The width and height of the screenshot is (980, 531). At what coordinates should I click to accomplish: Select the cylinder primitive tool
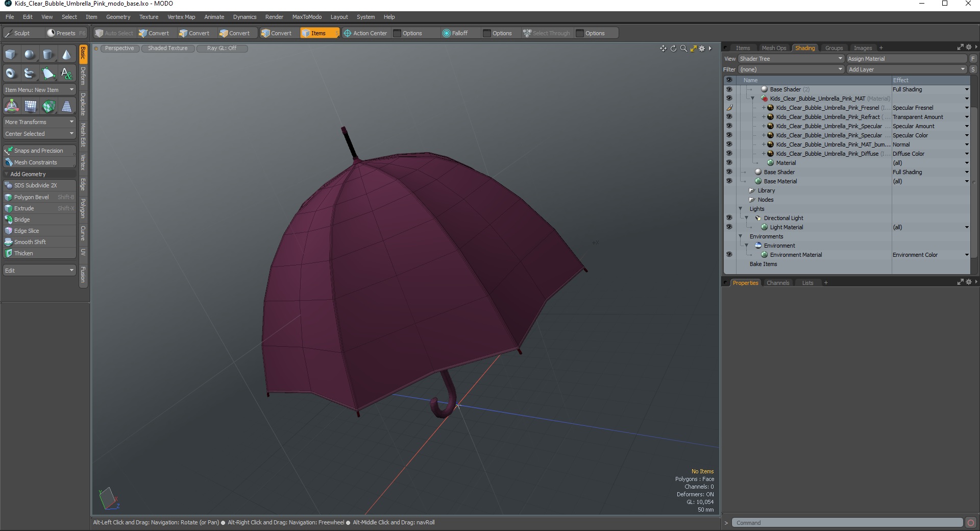[48, 55]
